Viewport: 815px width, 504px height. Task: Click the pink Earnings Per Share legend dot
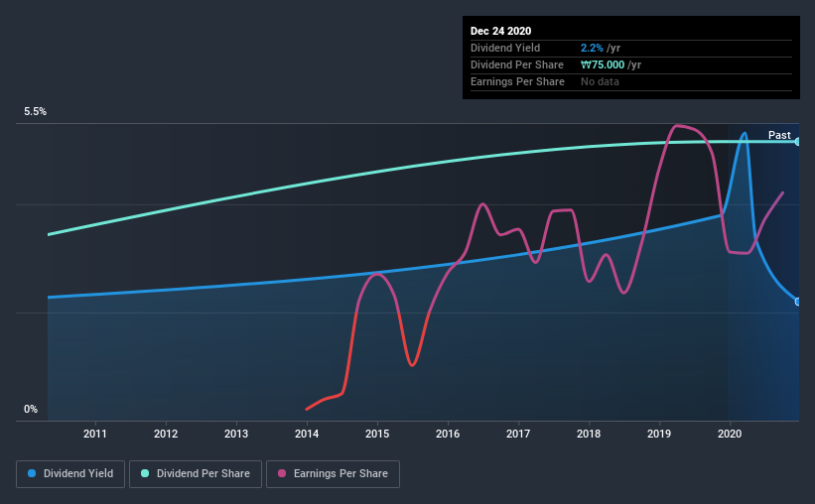click(282, 473)
